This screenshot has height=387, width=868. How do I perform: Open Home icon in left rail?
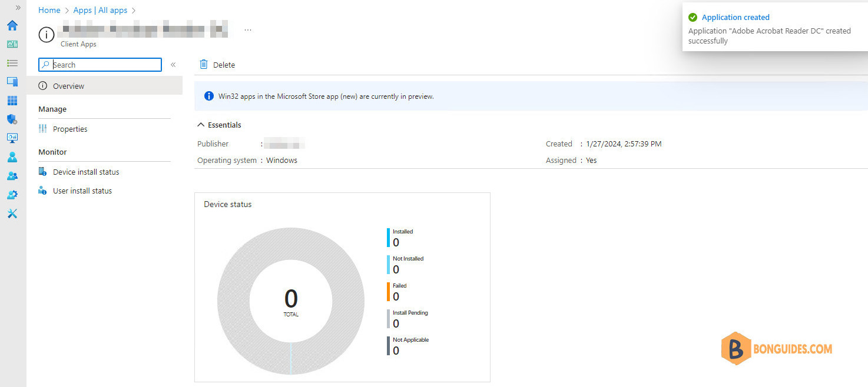tap(12, 25)
